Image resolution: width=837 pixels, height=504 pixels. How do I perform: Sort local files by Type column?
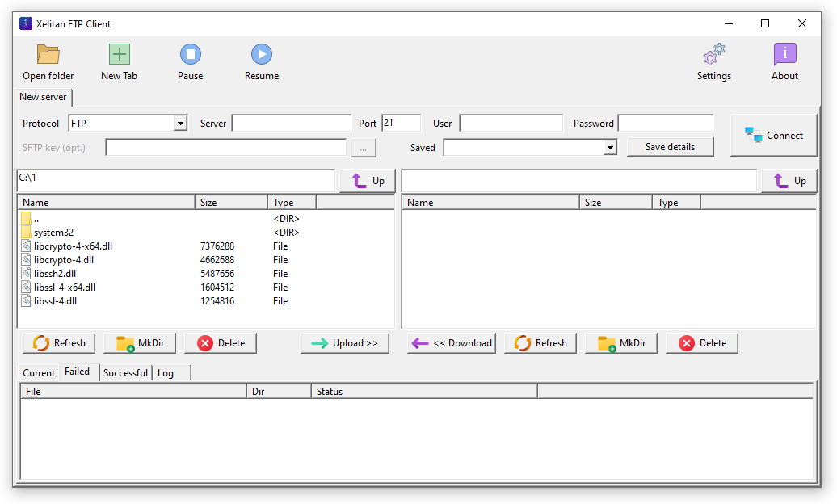pyautogui.click(x=292, y=203)
